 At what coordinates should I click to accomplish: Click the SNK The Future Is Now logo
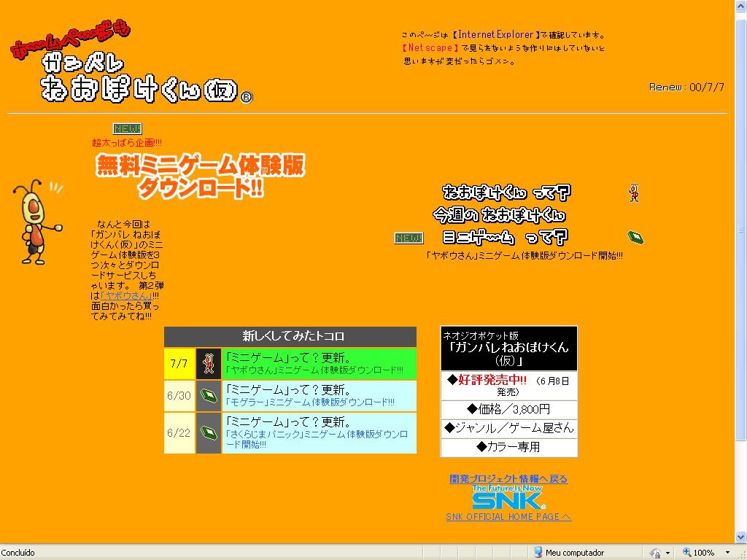(508, 497)
